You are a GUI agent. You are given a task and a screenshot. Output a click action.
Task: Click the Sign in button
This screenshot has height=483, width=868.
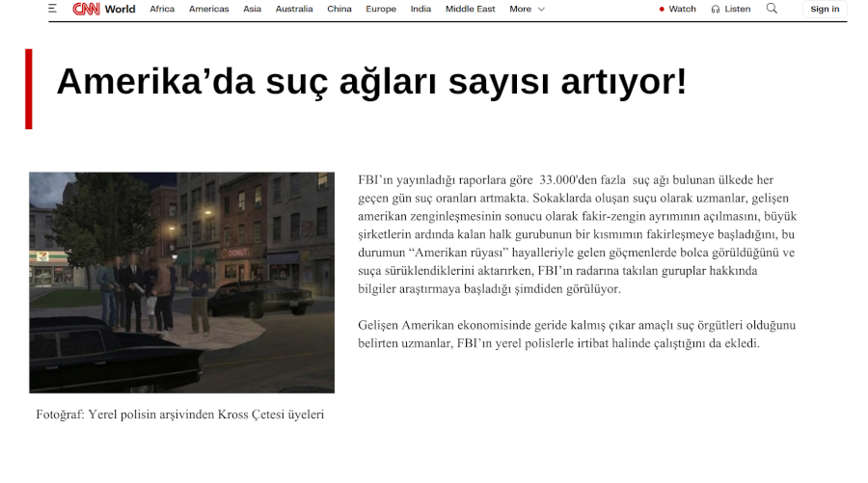click(825, 9)
